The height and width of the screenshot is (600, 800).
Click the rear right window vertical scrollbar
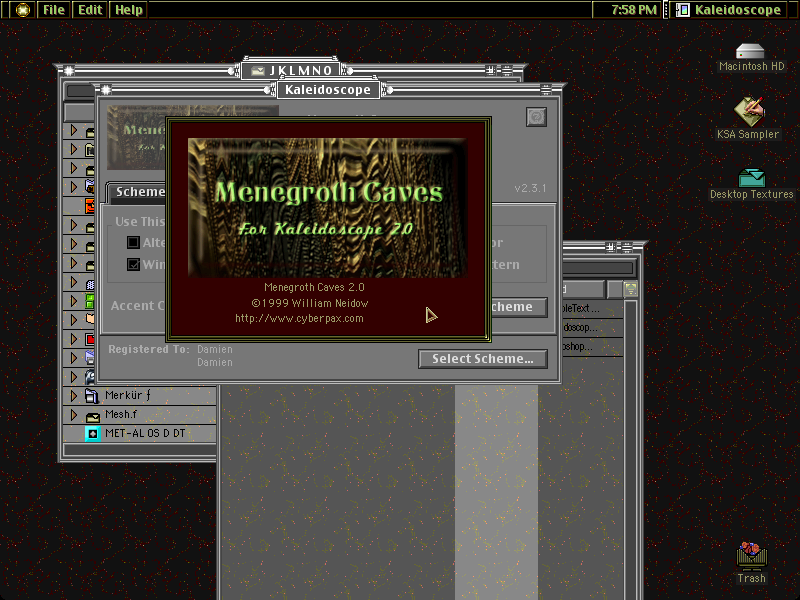(x=631, y=449)
